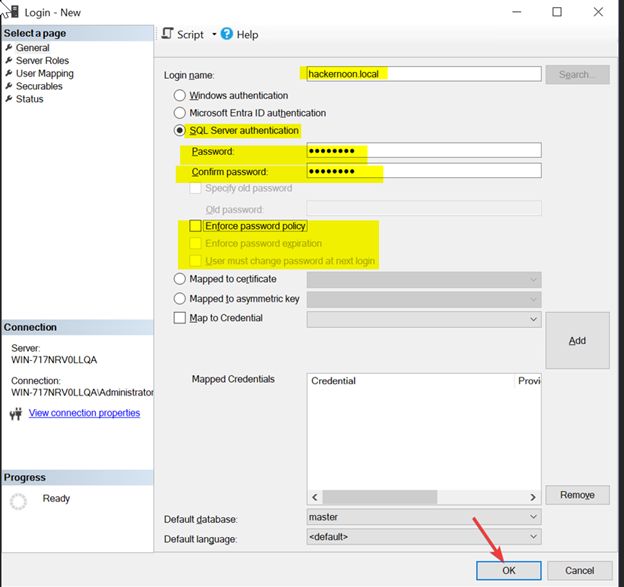Open the Mapped to asymmetric key dropdown
This screenshot has width=624, height=587.
coord(424,299)
